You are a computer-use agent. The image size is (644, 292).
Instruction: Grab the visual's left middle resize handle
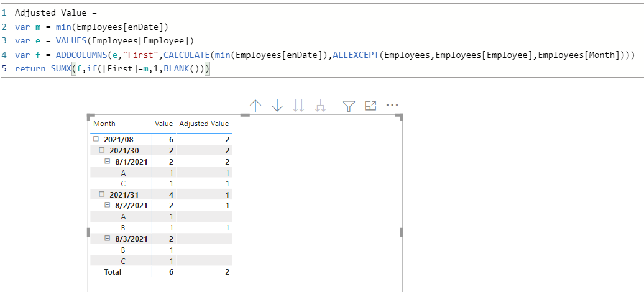click(x=88, y=233)
